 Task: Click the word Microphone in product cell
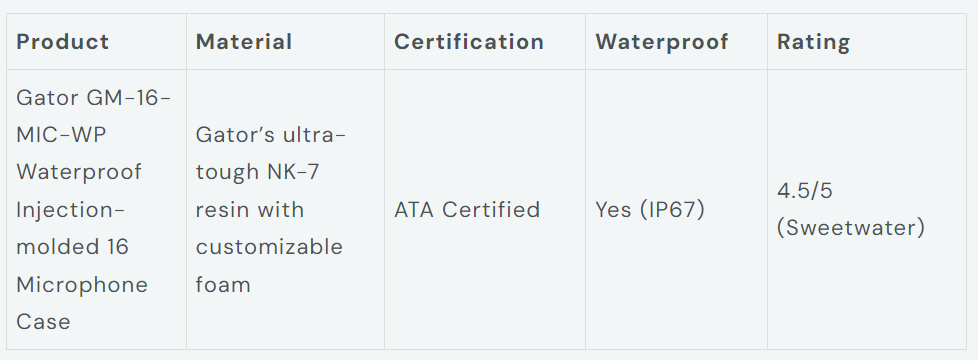[82, 285]
